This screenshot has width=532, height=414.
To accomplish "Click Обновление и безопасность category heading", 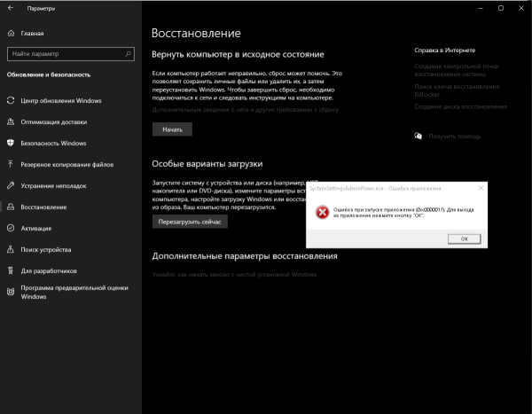I will click(49, 74).
